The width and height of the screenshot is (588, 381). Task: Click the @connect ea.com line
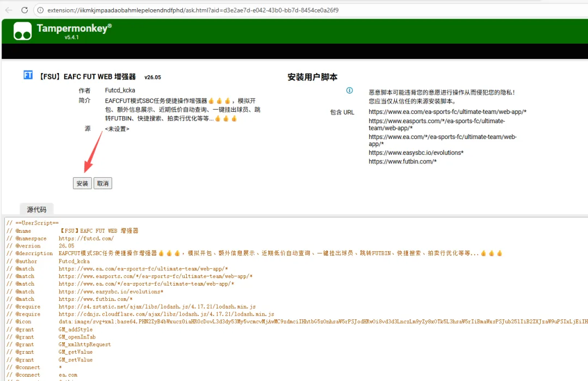(x=42, y=375)
